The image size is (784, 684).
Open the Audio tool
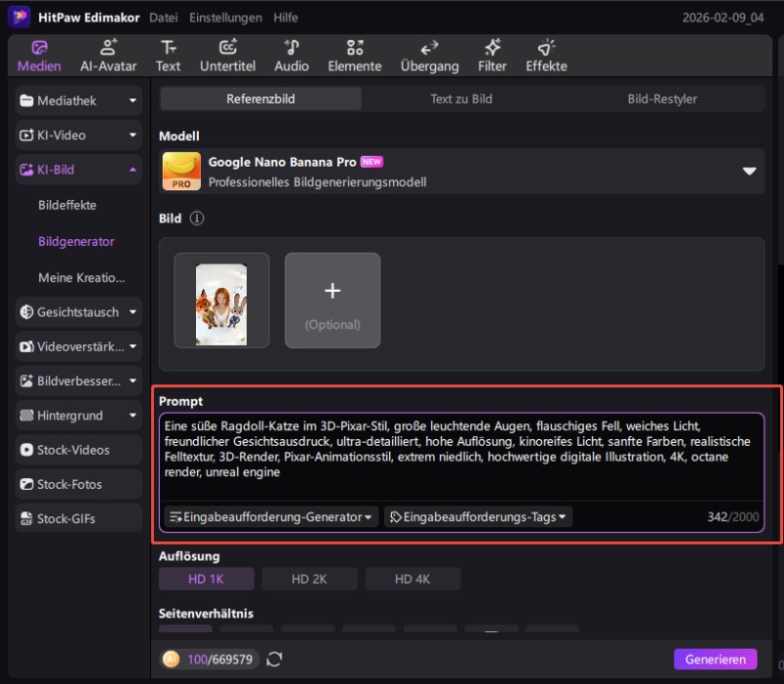(291, 56)
